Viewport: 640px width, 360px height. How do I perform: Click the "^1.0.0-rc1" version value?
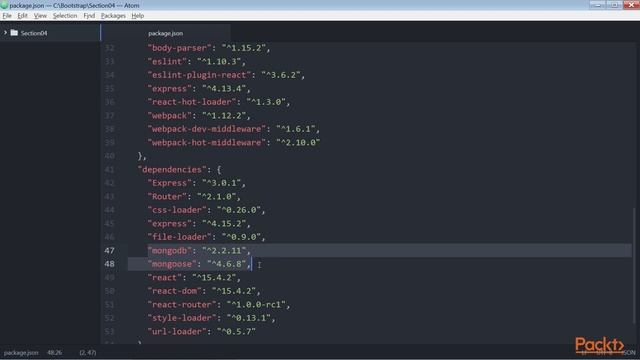[256, 304]
